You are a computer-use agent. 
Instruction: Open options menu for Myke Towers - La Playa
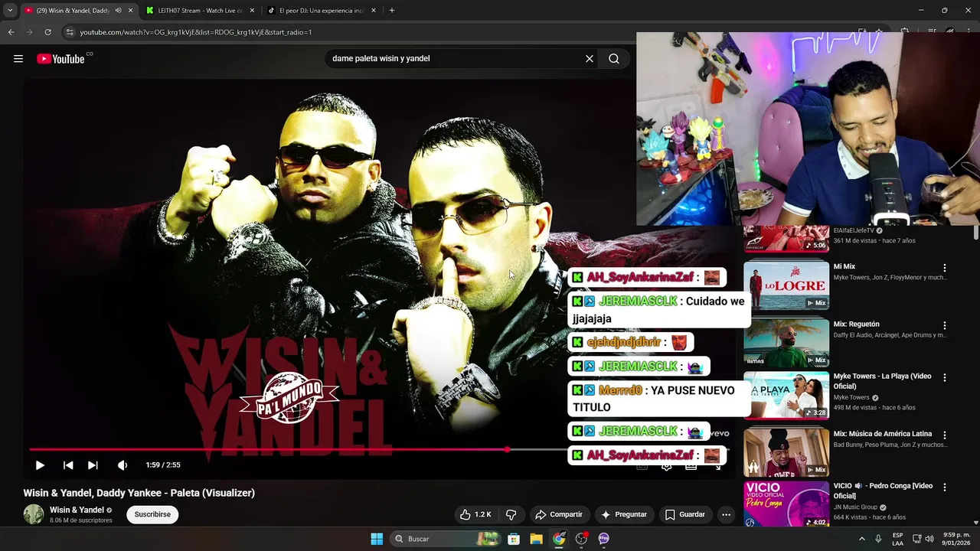(x=945, y=377)
